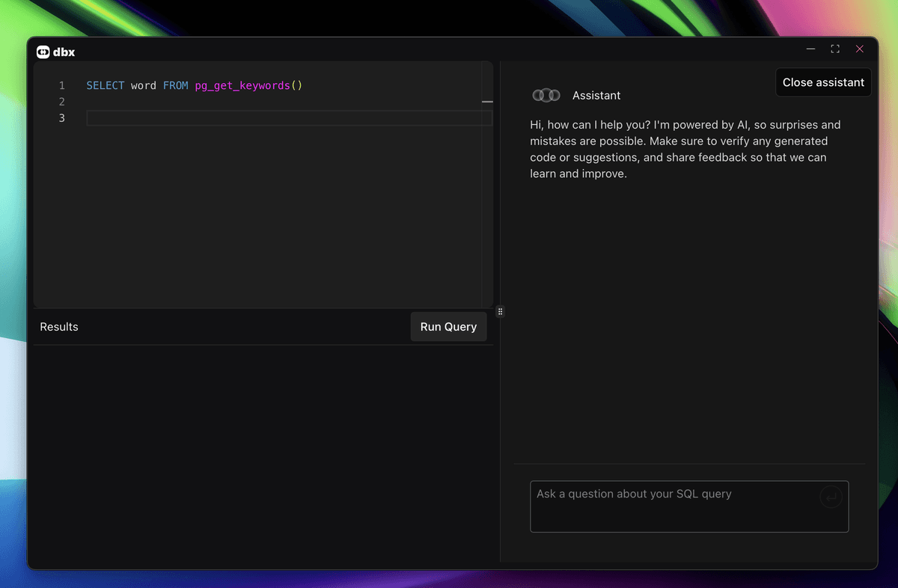Click the editor scrollbar marker
This screenshot has height=588, width=898.
[487, 101]
